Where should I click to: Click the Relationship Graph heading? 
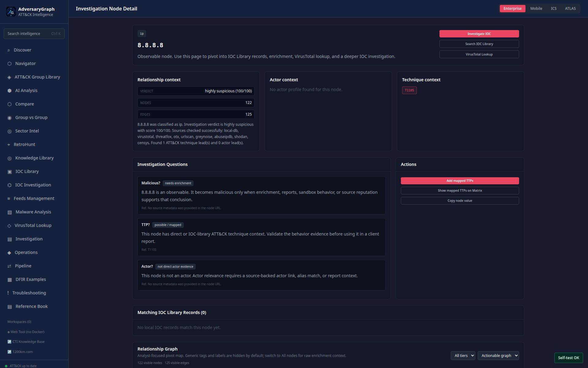pos(157,349)
